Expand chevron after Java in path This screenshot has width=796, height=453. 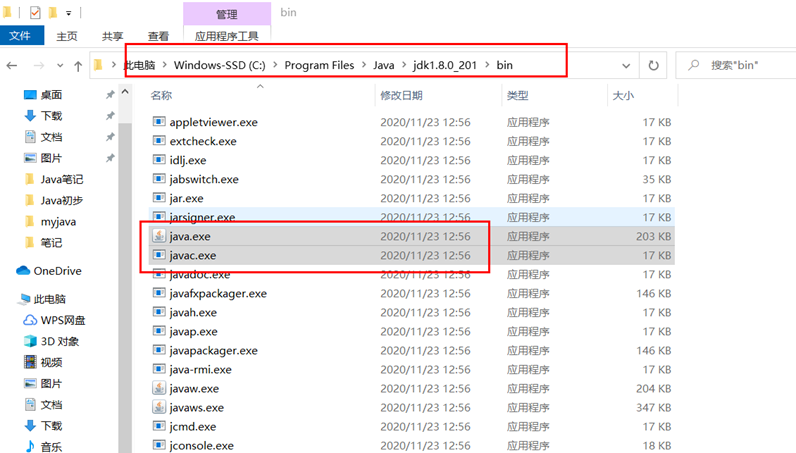(404, 65)
